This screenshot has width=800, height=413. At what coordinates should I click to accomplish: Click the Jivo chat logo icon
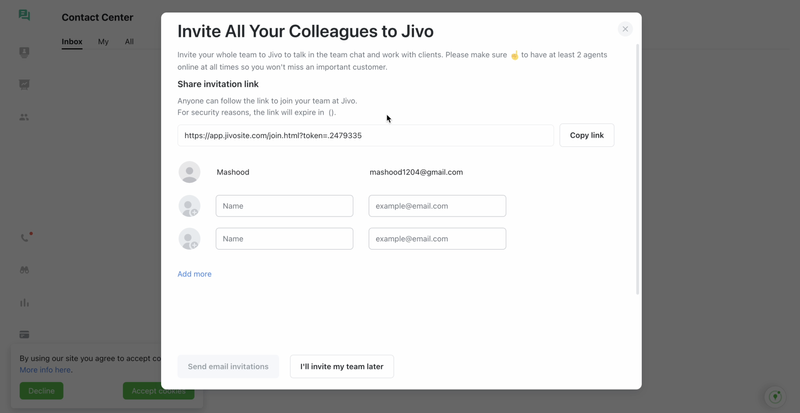pos(24,16)
